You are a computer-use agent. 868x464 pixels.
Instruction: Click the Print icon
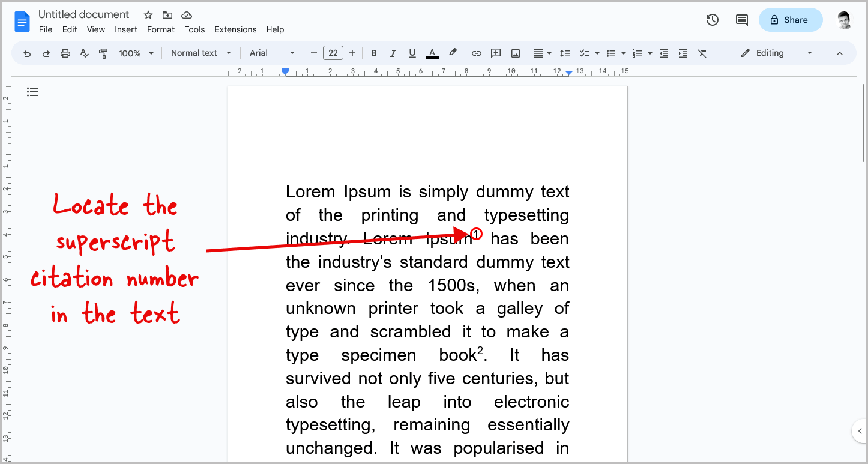coord(65,53)
